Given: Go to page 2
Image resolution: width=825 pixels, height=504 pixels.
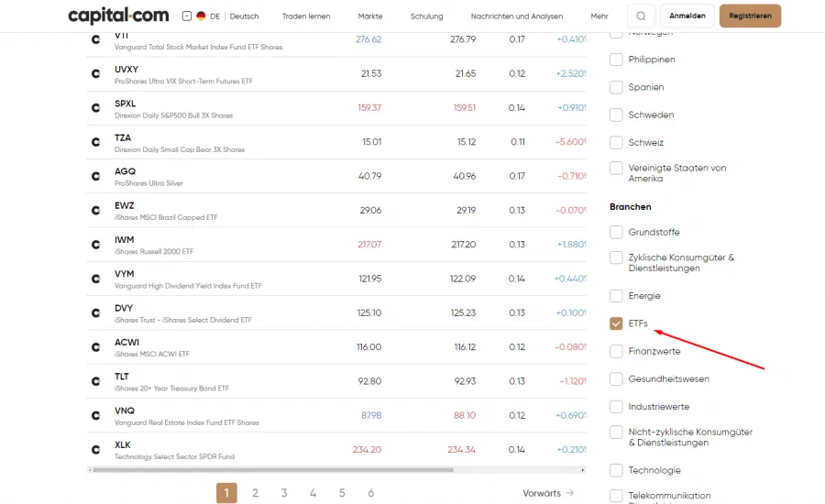Looking at the screenshot, I should (x=255, y=493).
